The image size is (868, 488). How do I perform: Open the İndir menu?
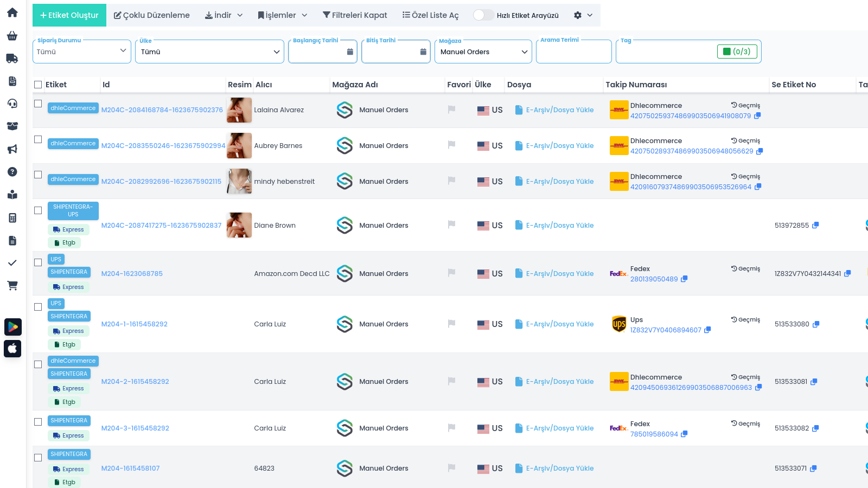(224, 15)
